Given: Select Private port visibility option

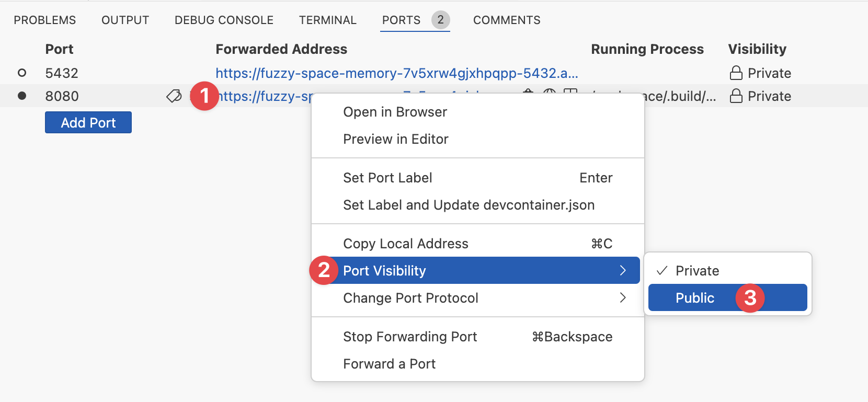Looking at the screenshot, I should [x=697, y=271].
